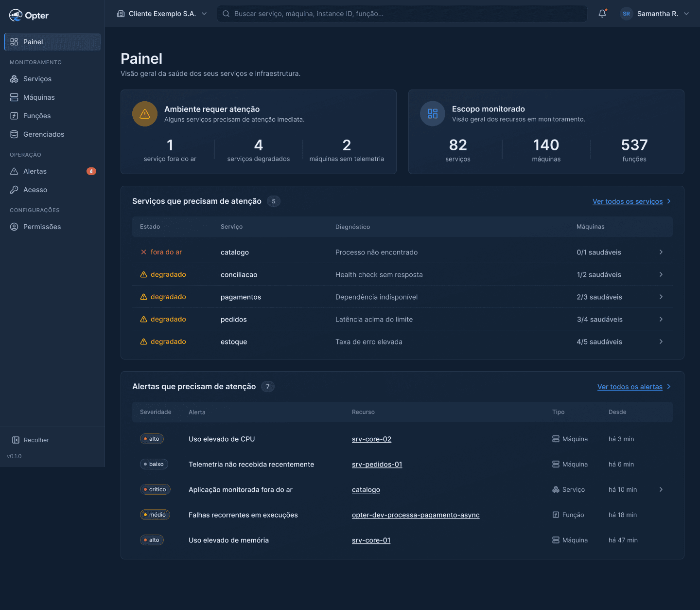Click the service icon in catalogo alert row

click(556, 489)
